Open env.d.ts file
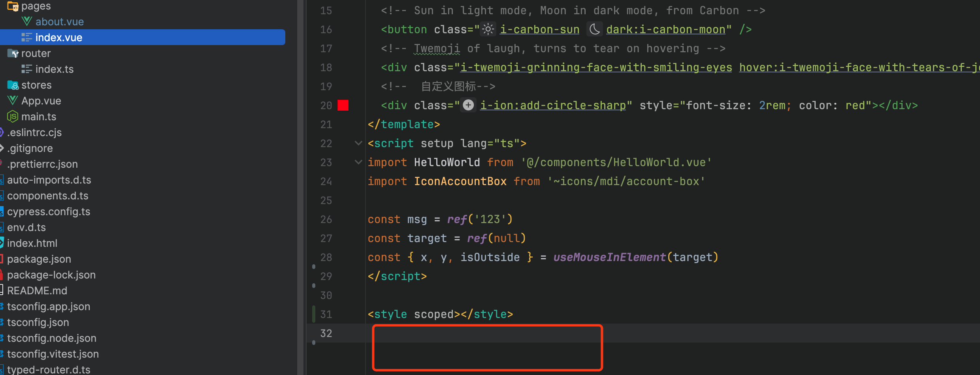 [26, 227]
